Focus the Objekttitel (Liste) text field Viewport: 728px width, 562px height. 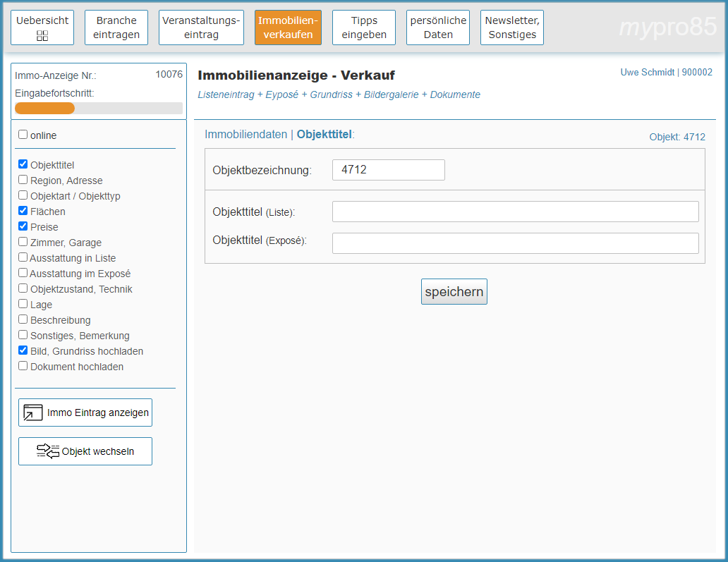point(515,212)
